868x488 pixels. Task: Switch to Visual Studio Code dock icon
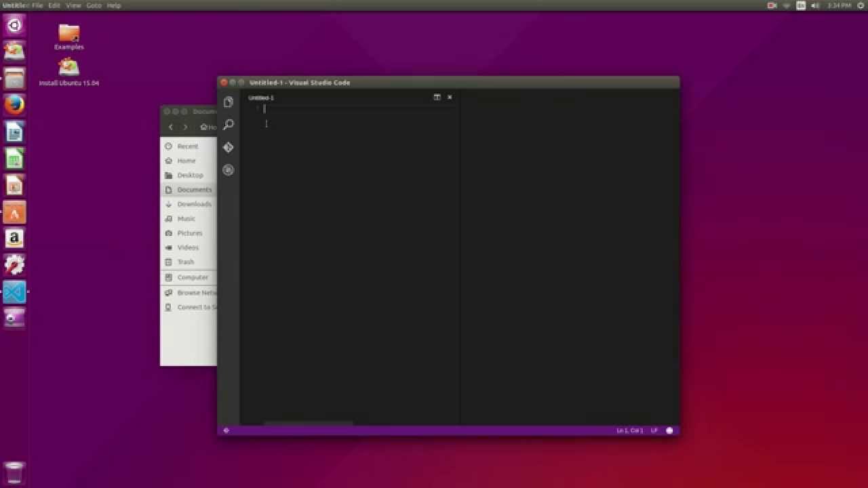(x=14, y=292)
